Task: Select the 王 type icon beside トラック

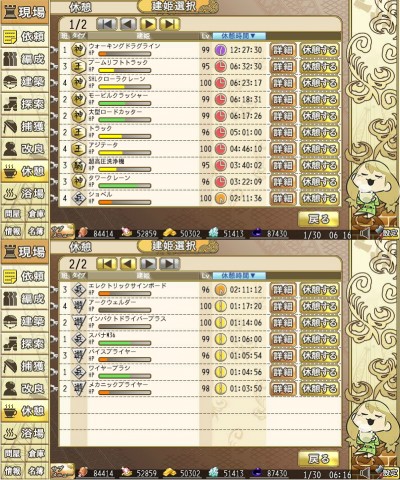Action: tap(79, 132)
